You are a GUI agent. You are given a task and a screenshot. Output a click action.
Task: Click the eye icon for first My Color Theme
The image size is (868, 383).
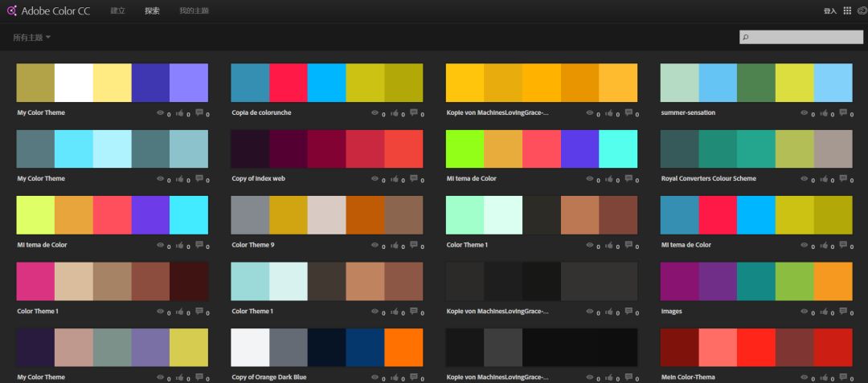pos(160,113)
